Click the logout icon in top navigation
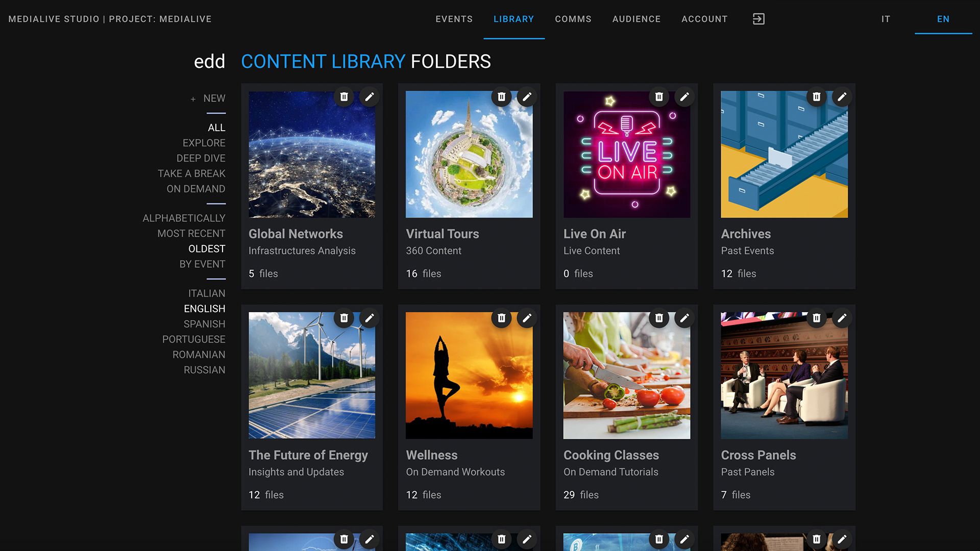This screenshot has width=980, height=551. [758, 19]
